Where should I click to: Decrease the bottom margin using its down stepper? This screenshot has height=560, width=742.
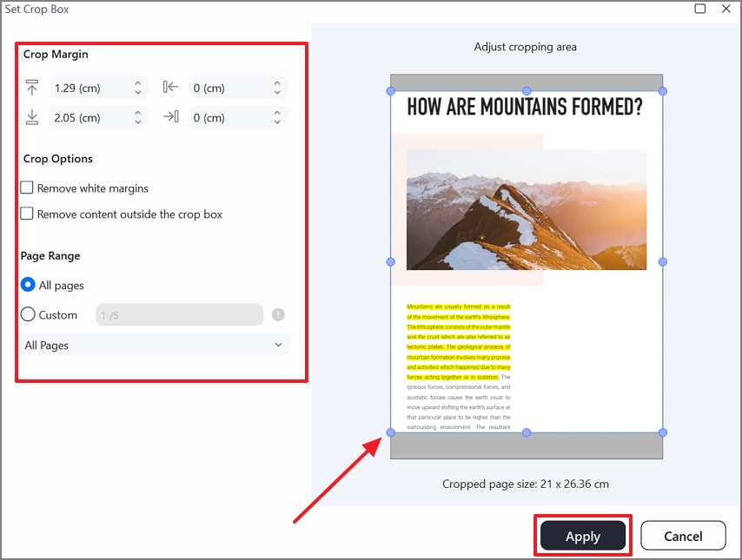136,121
